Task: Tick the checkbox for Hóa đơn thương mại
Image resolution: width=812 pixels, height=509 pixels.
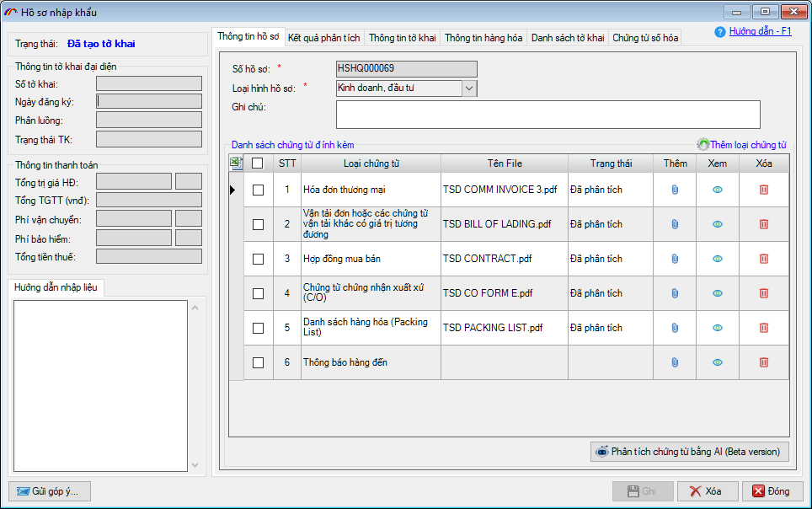Action: pyautogui.click(x=259, y=190)
